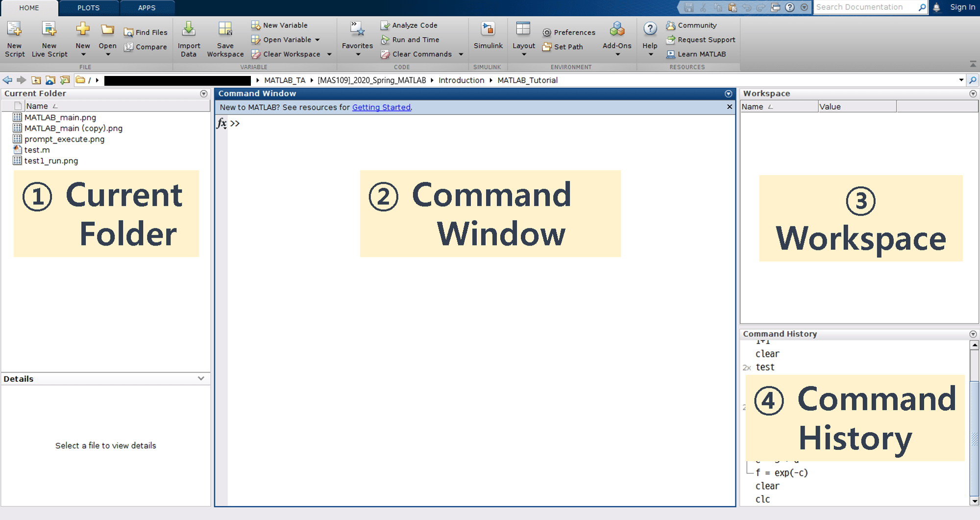Switch to the APPS tab

click(x=147, y=7)
